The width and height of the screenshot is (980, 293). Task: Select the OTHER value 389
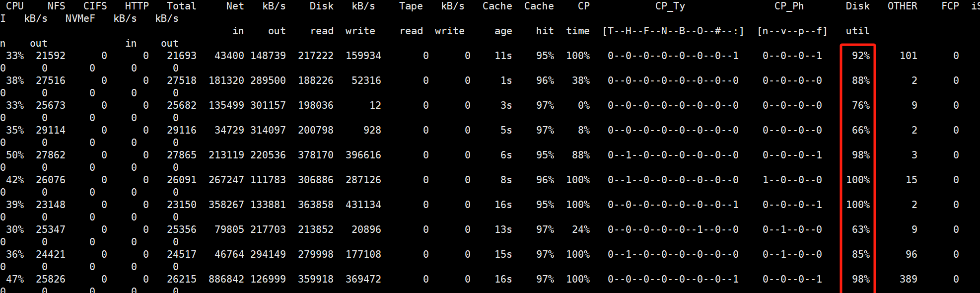(x=909, y=279)
